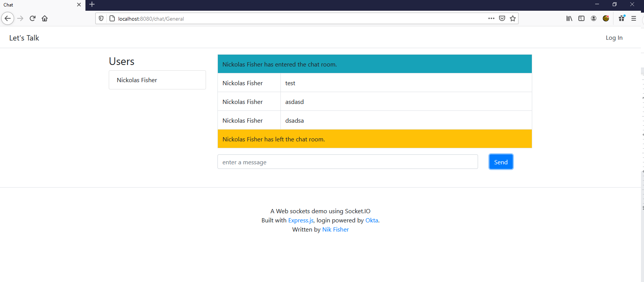This screenshot has width=644, height=282.
Task: Reload the current chat page
Action: tap(32, 18)
